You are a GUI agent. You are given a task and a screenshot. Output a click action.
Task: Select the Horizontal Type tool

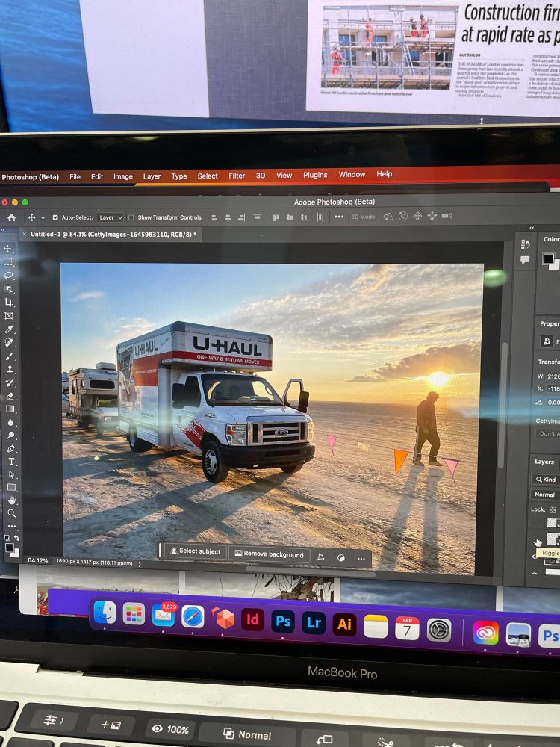[x=11, y=461]
